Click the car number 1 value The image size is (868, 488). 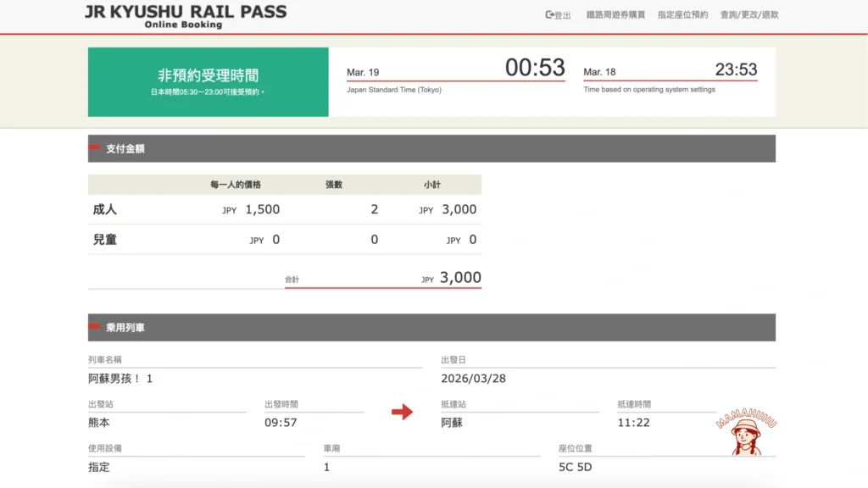tap(326, 467)
